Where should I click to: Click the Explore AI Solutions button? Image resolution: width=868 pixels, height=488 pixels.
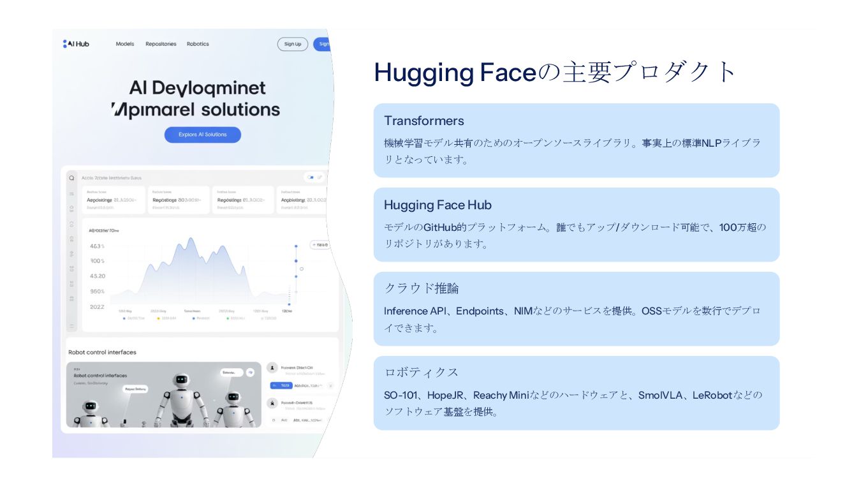click(203, 135)
